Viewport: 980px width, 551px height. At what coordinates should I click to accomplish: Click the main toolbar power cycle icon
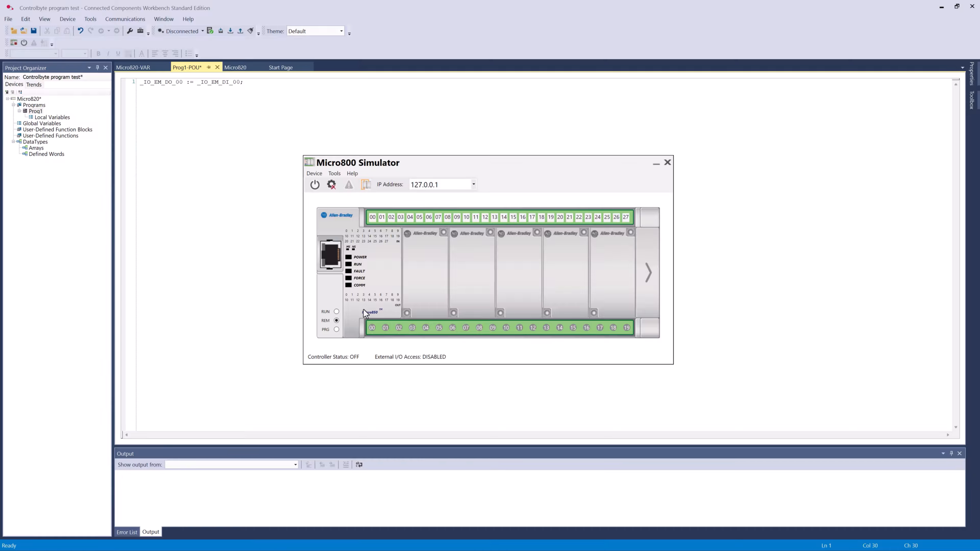click(x=24, y=43)
